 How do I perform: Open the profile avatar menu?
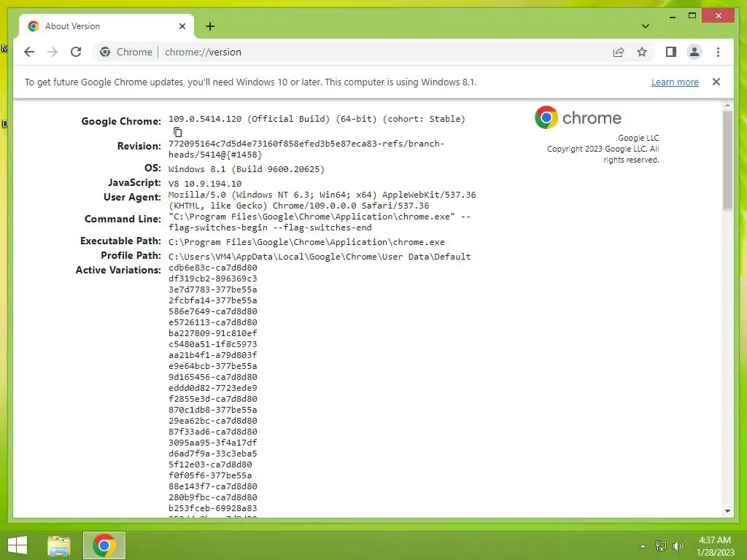pyautogui.click(x=694, y=52)
